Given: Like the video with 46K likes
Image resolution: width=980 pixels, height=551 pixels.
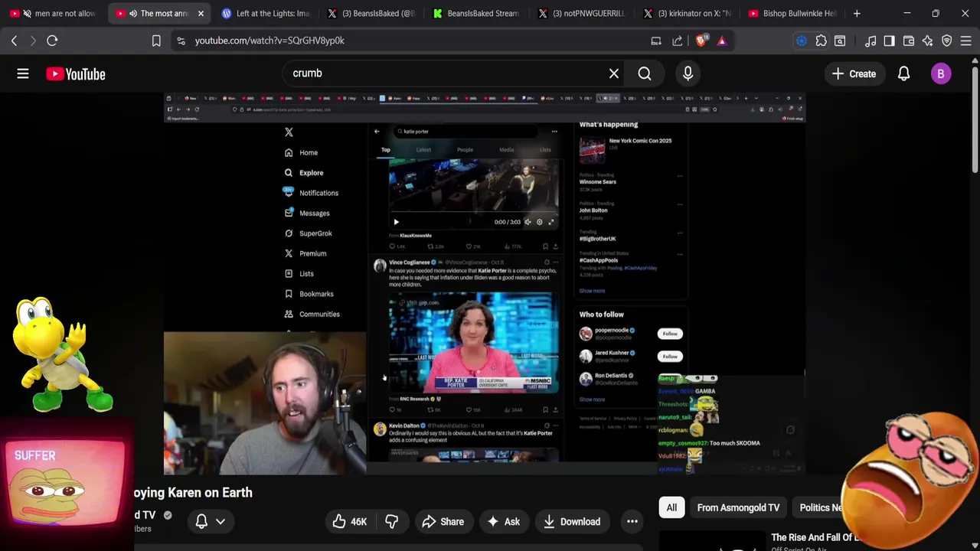Looking at the screenshot, I should point(349,522).
